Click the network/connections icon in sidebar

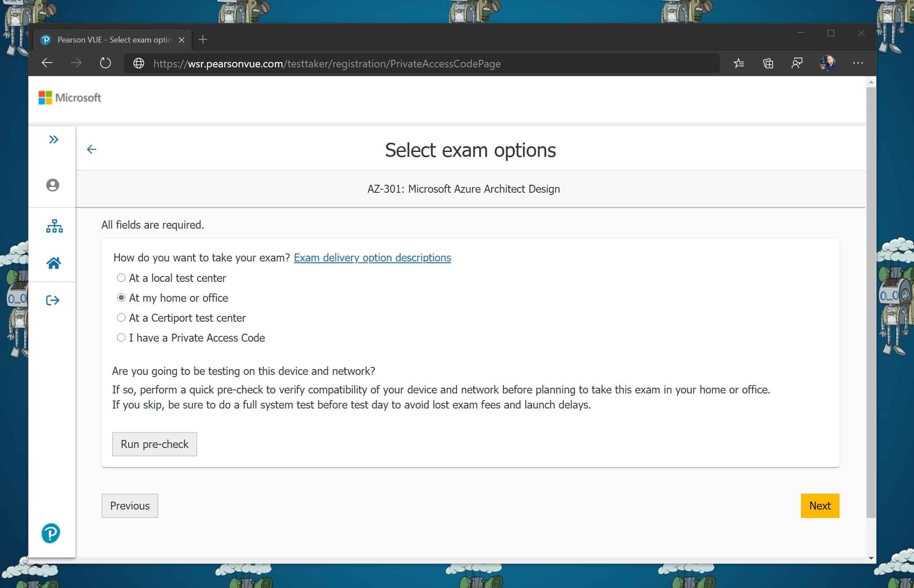click(x=53, y=225)
